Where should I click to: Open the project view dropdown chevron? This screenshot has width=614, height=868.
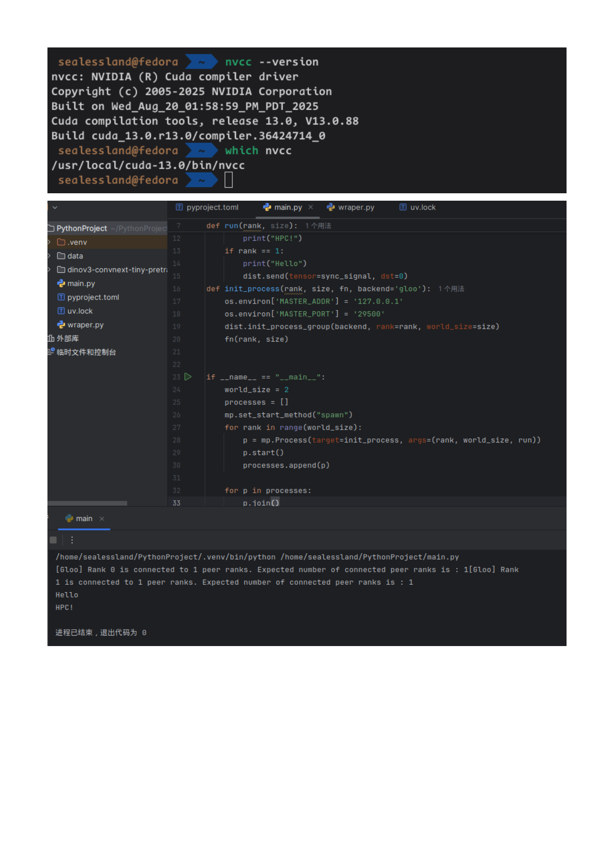coord(55,208)
